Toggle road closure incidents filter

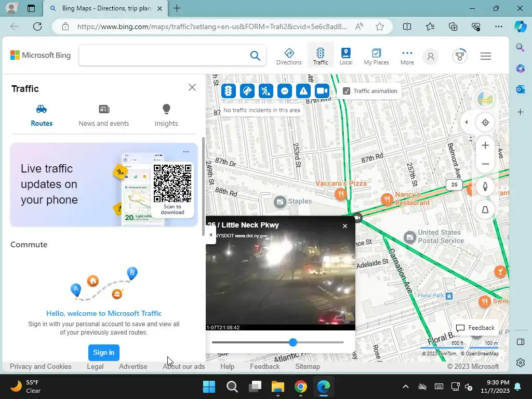coord(284,91)
